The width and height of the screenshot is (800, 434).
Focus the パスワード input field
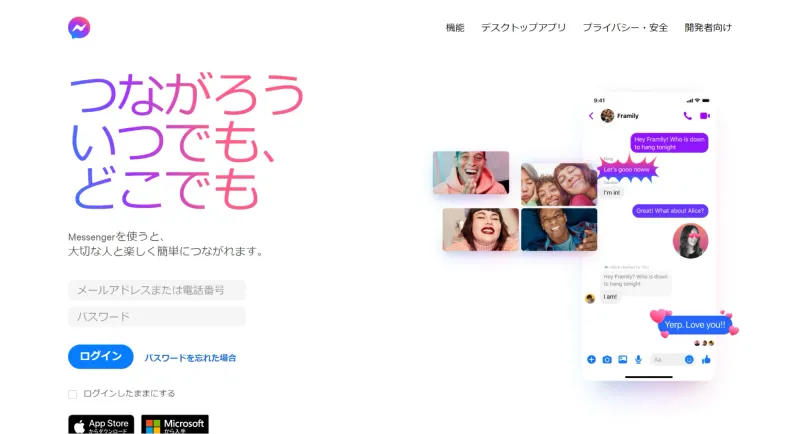tap(157, 317)
